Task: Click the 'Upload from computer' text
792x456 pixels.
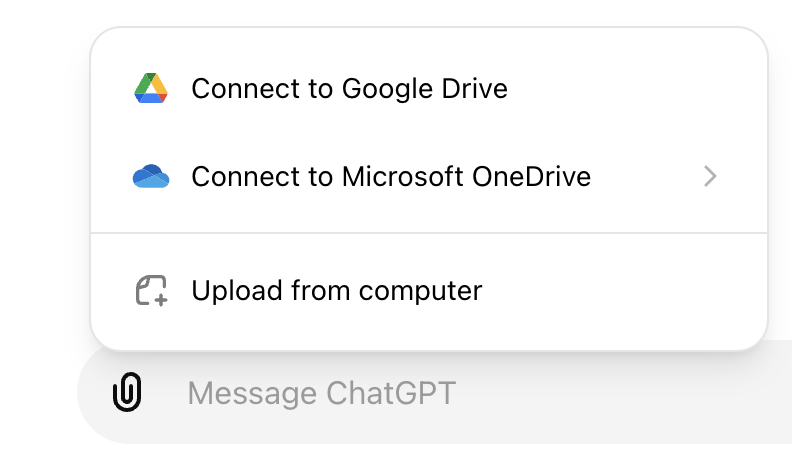Action: point(337,291)
